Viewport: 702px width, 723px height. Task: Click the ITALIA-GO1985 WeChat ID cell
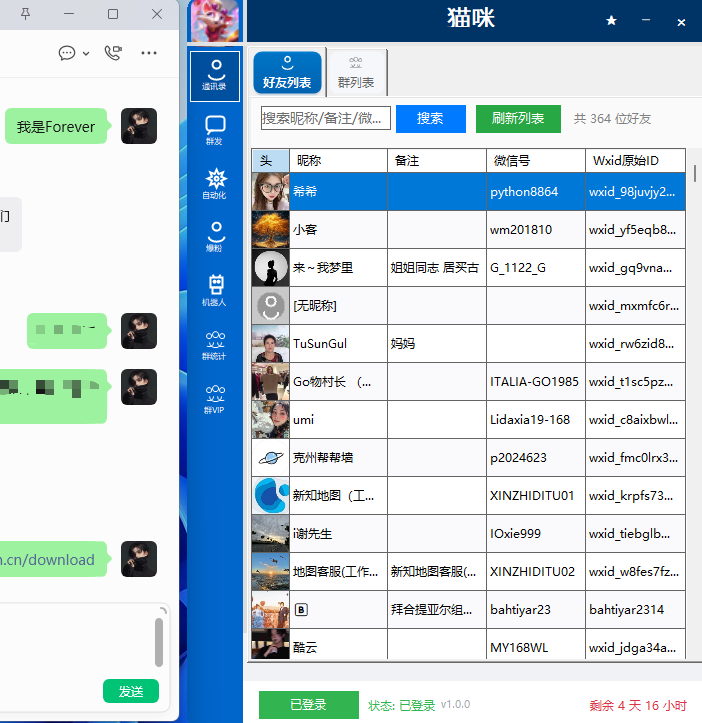pos(535,381)
